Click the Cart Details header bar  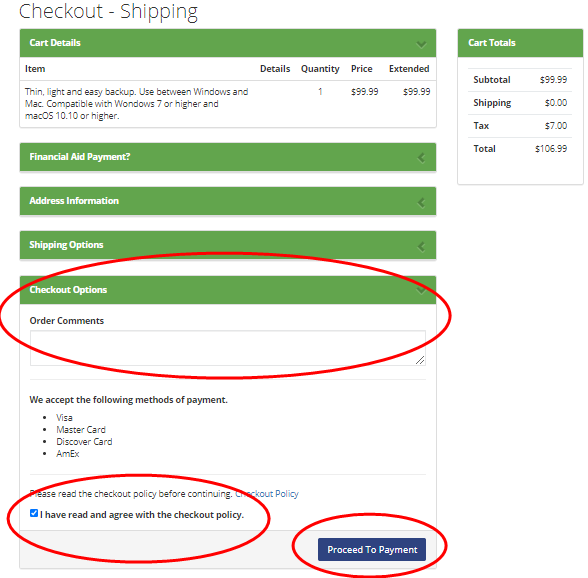click(228, 43)
